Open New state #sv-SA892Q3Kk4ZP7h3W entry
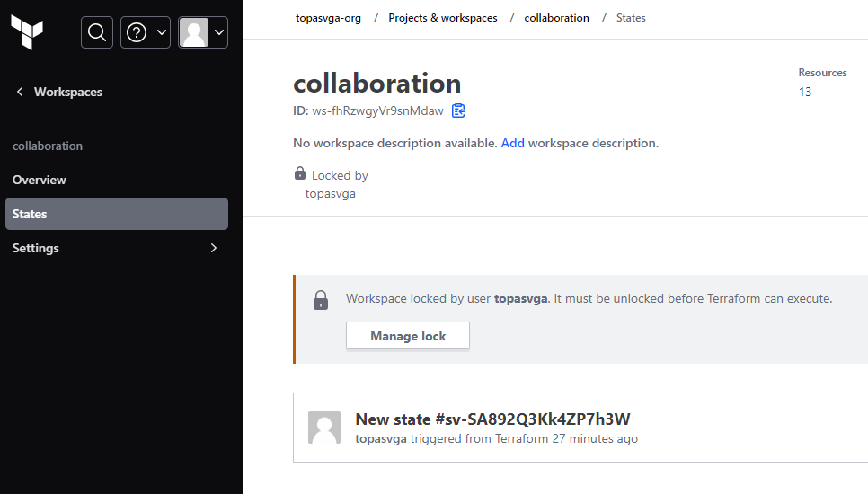Viewport: 868px width, 494px height. coord(492,419)
